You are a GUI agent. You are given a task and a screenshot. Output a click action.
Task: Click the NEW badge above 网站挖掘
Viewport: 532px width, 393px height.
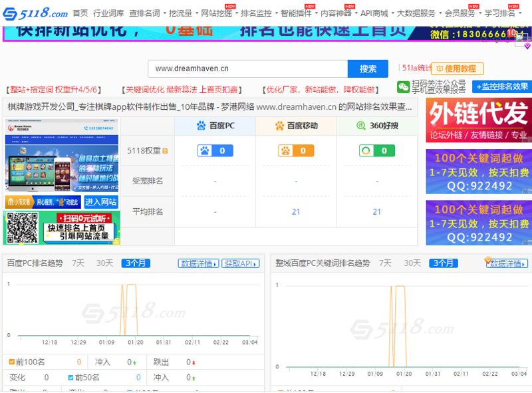230,6
